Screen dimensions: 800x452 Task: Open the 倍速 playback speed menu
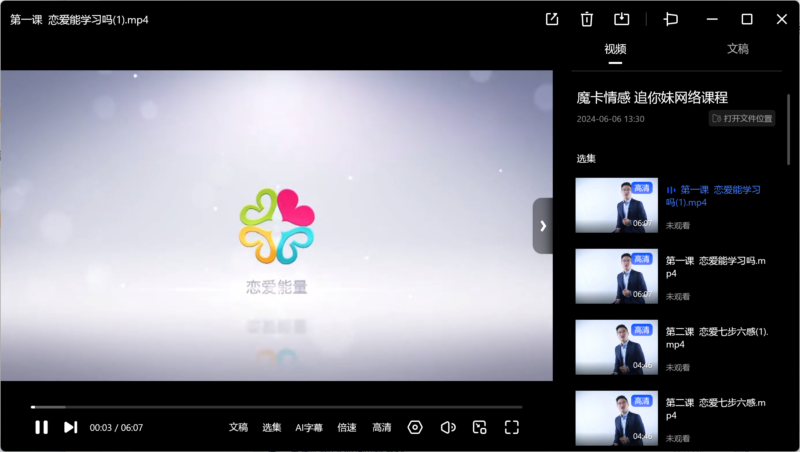347,427
